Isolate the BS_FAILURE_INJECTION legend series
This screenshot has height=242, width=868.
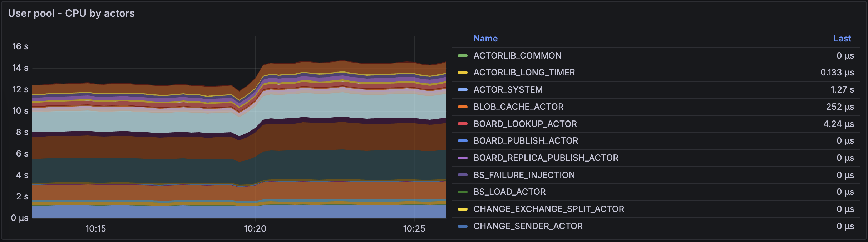pos(524,175)
